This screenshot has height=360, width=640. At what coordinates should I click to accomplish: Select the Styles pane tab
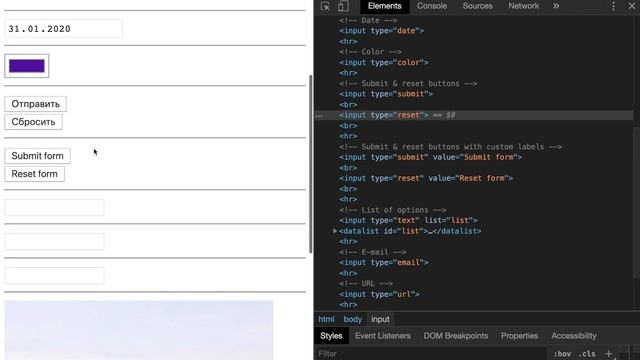331,336
